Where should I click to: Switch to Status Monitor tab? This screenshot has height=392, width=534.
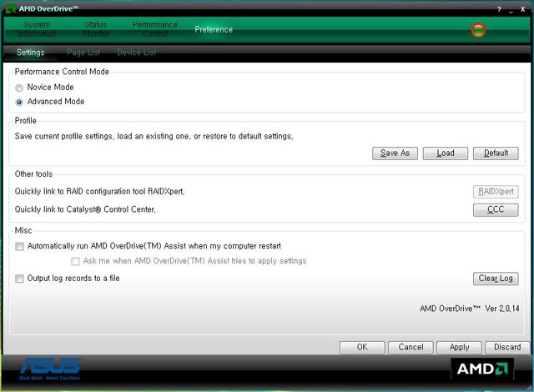[96, 29]
